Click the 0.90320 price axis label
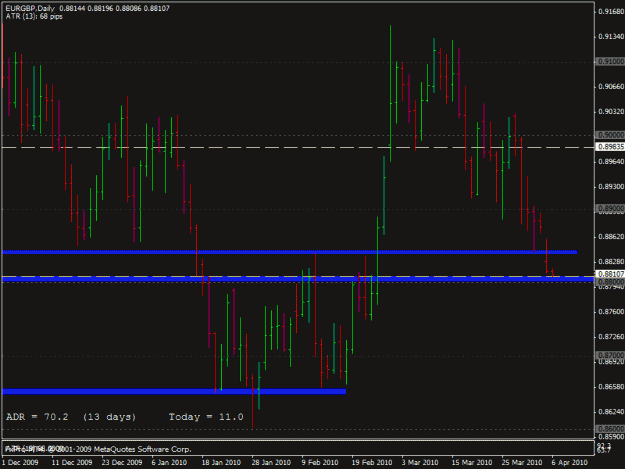This screenshot has width=625, height=469. [x=611, y=112]
